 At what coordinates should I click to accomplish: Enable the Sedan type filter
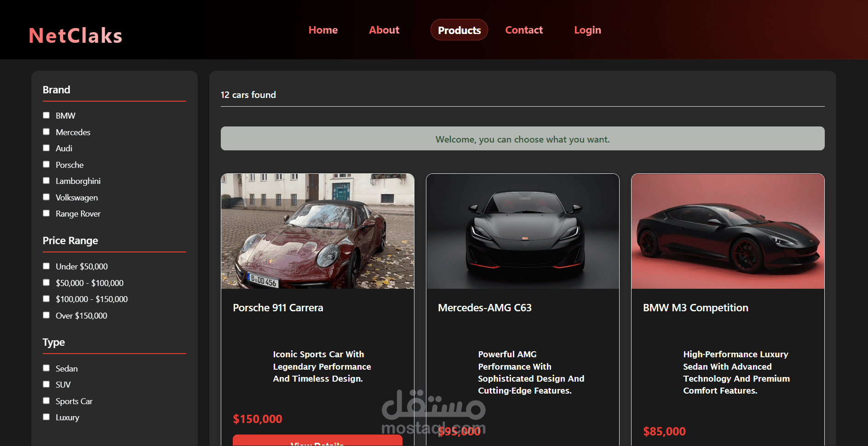coord(46,368)
